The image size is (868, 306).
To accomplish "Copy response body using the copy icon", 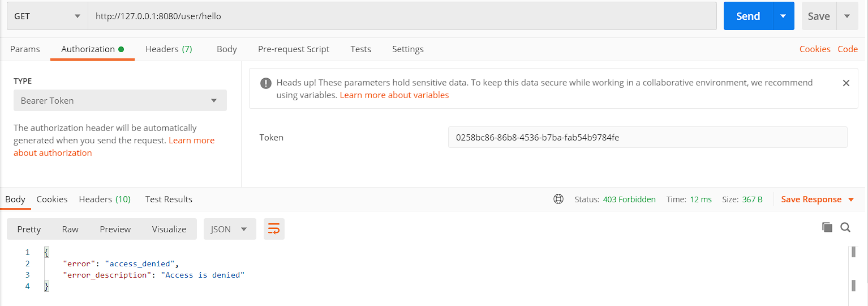I will [827, 227].
